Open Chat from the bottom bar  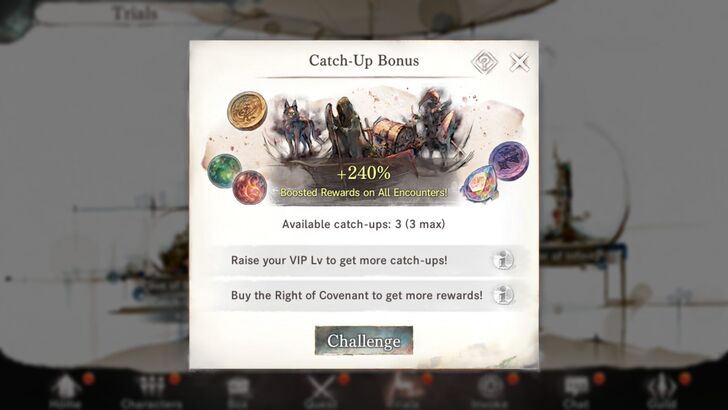(x=576, y=391)
